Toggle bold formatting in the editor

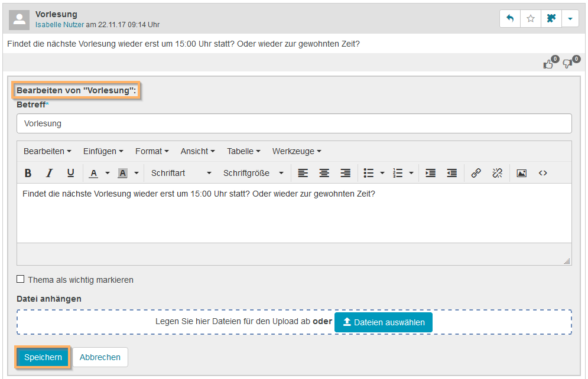click(28, 173)
